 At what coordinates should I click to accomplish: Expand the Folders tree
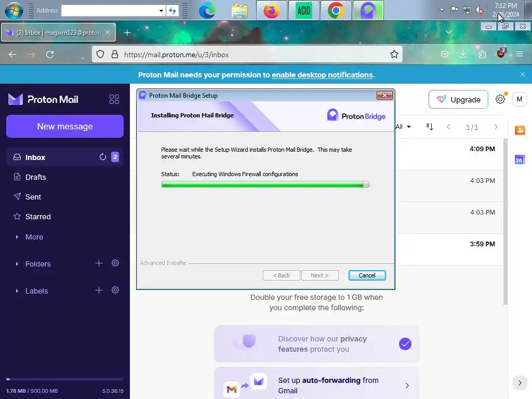[x=17, y=263]
